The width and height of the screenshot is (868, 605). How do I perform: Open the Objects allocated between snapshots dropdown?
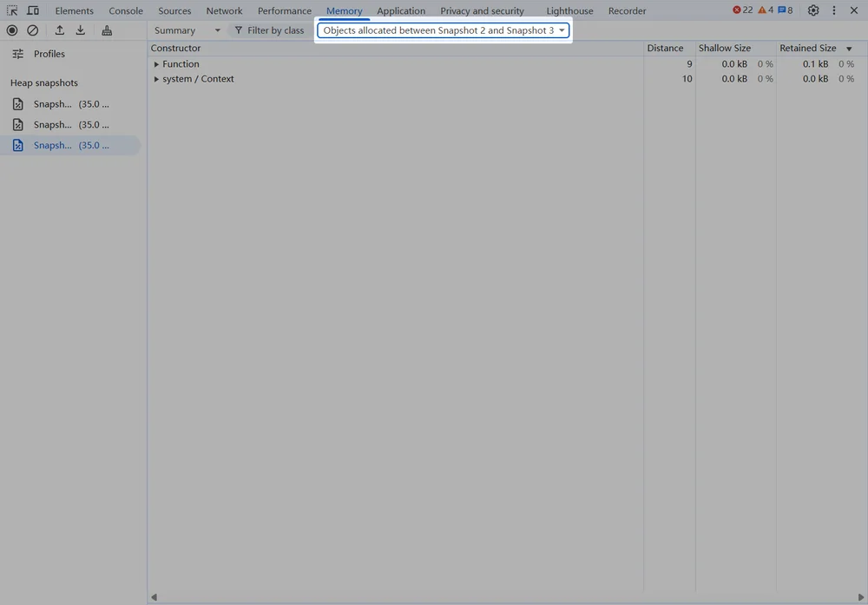pos(444,30)
